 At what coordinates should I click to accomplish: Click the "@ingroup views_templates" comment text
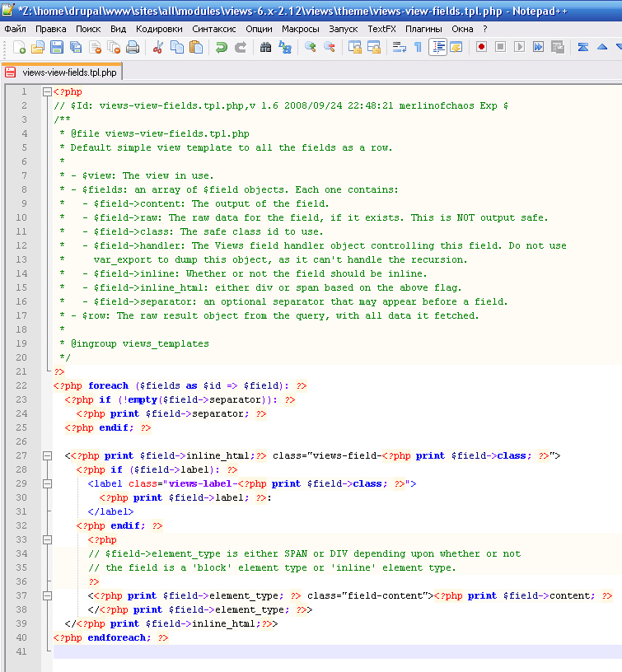(x=140, y=343)
